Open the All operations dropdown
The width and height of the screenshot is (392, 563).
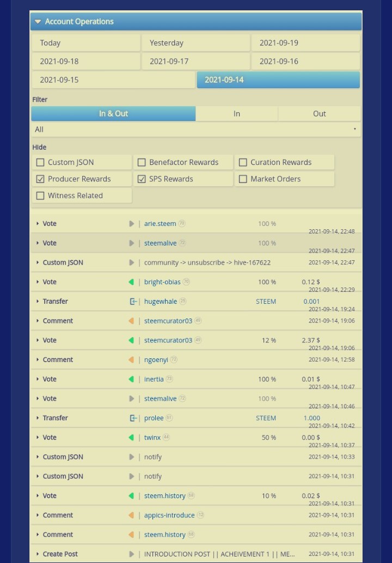tap(195, 129)
